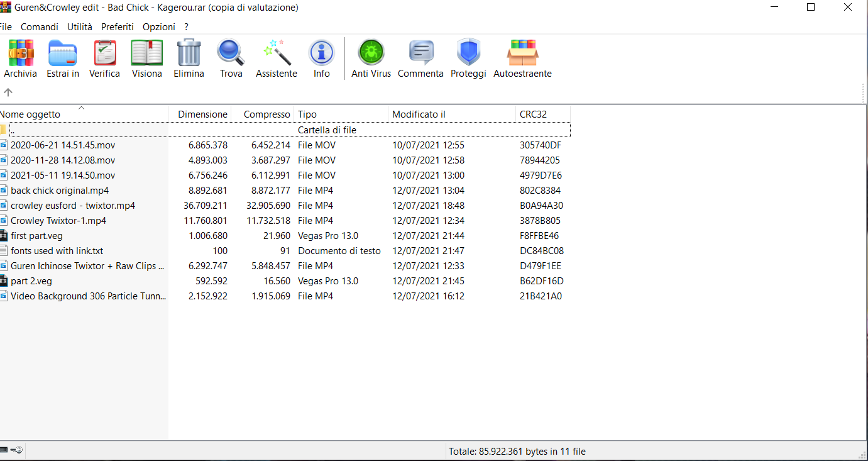Select file first part.veg
Image resolution: width=868 pixels, height=461 pixels.
36,236
